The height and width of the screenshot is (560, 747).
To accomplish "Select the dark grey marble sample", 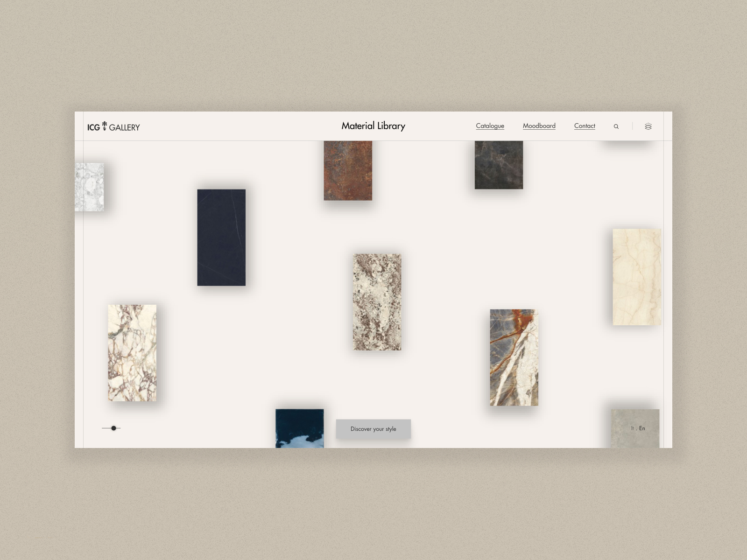I will pos(499,165).
